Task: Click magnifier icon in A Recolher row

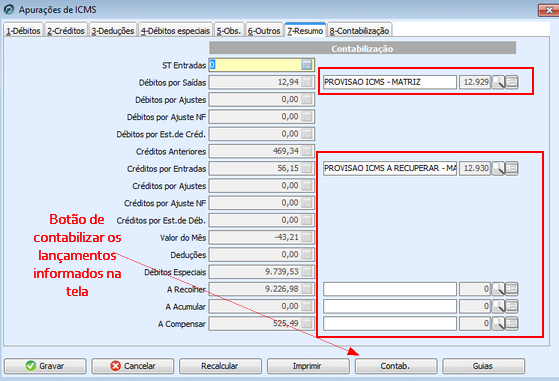Action: pyautogui.click(x=498, y=289)
